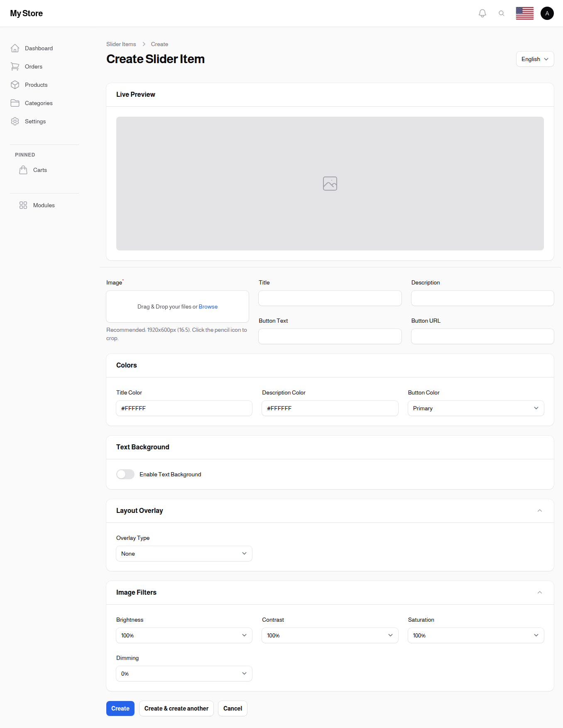Open the Dimming dropdown
563x728 pixels.
(x=184, y=674)
